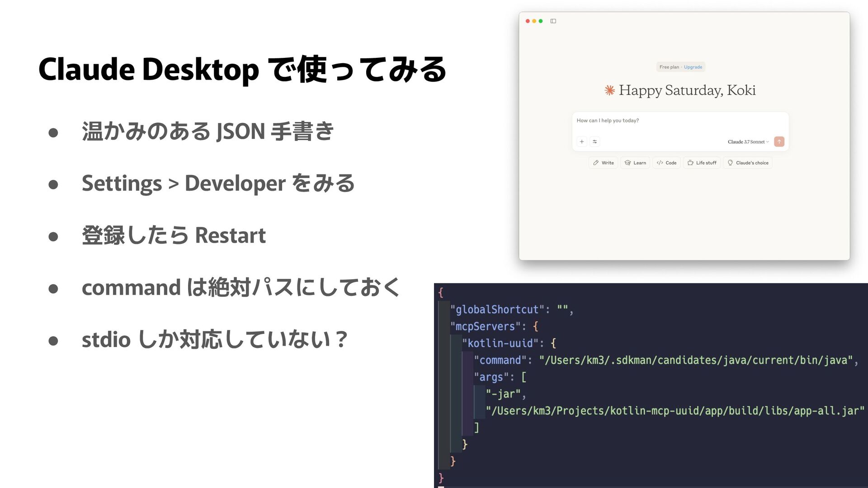
Task: Click the Upgrade link
Action: [693, 67]
